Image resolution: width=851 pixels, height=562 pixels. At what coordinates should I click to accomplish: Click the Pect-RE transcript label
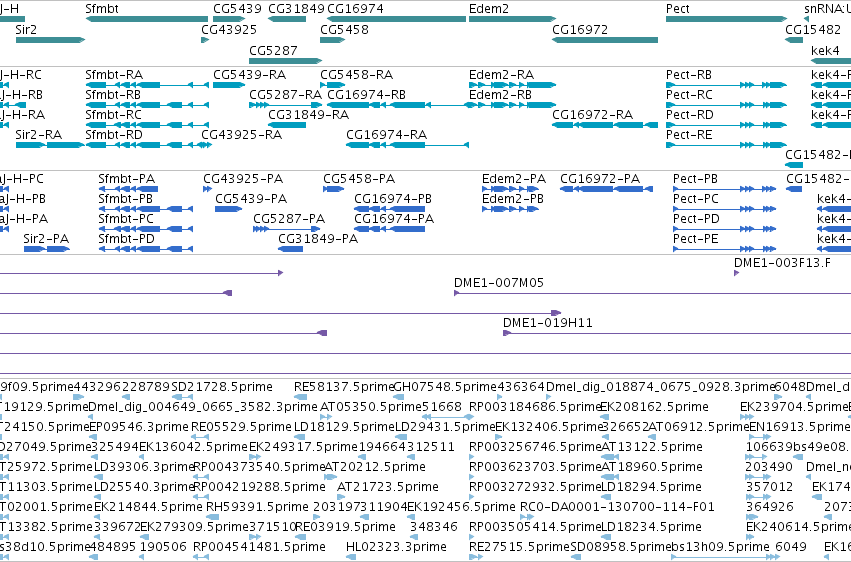point(689,135)
